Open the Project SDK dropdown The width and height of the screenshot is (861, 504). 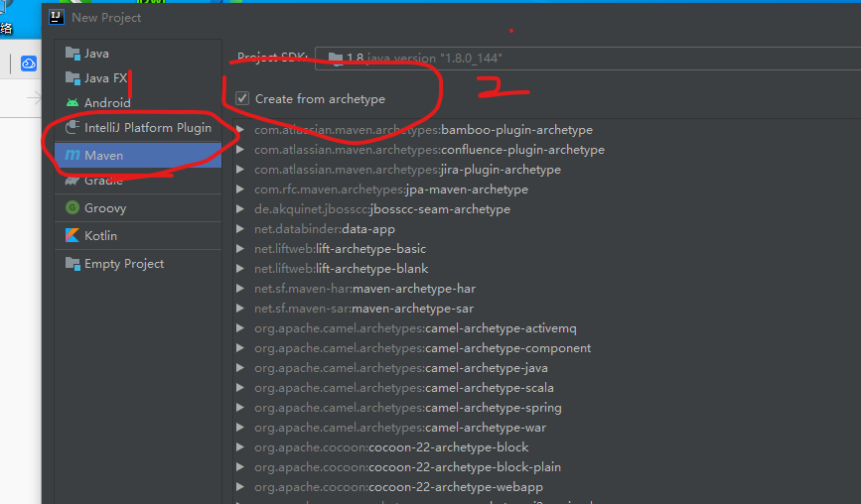click(x=588, y=59)
